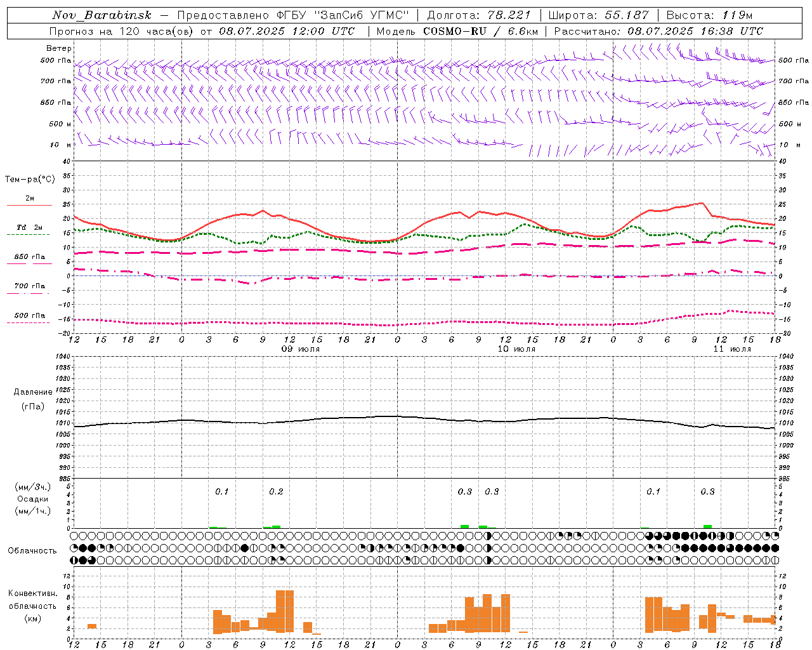Click the Конвективн. panel label
The width and height of the screenshot is (812, 650).
33,594
